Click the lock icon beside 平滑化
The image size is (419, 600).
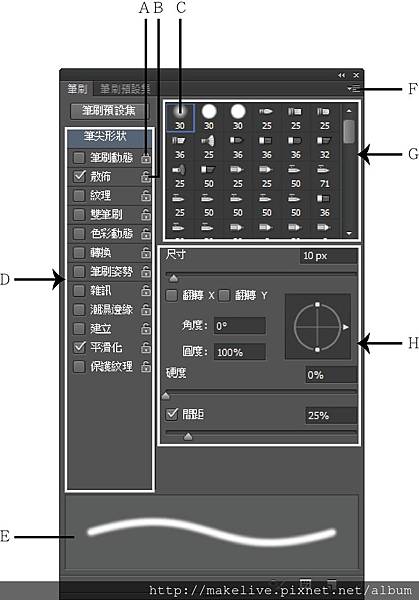(146, 347)
